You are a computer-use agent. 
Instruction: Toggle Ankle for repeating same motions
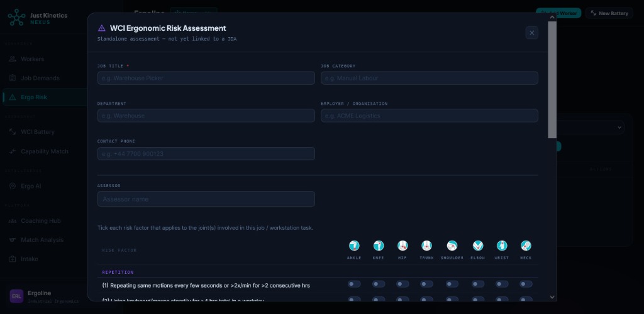click(x=354, y=284)
